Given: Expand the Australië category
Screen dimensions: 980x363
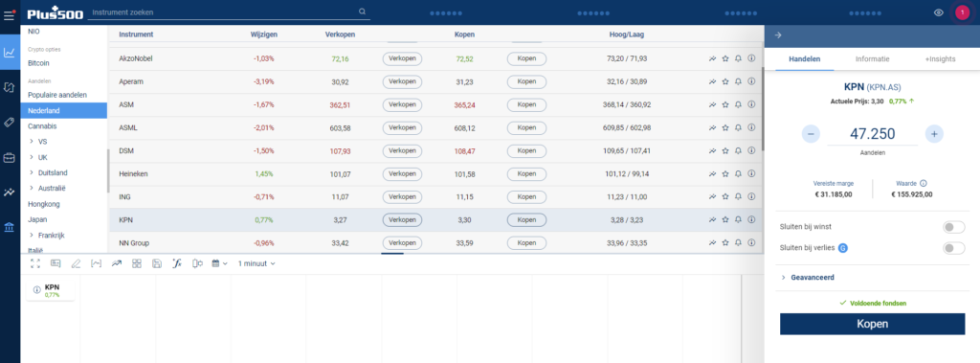Looking at the screenshot, I should [32, 188].
